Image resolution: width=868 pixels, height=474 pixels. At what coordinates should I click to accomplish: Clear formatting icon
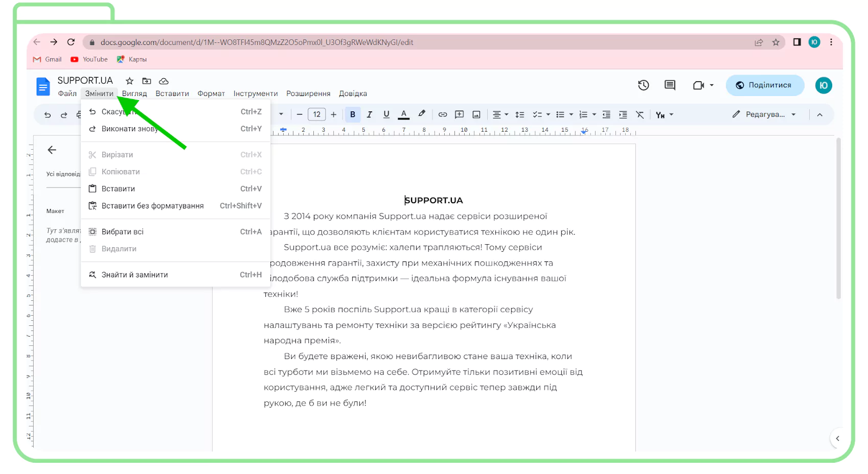(640, 114)
